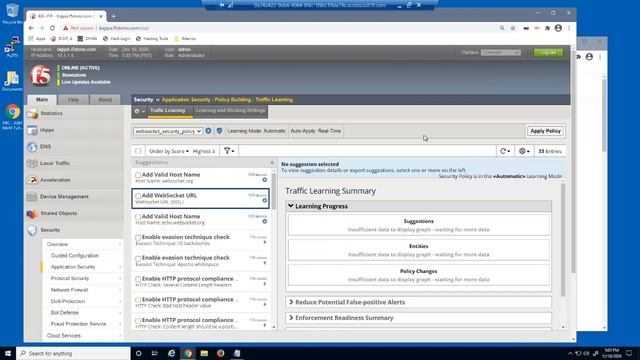Click the gear icon beside policy selector
The height and width of the screenshot is (360, 640).
click(208, 131)
